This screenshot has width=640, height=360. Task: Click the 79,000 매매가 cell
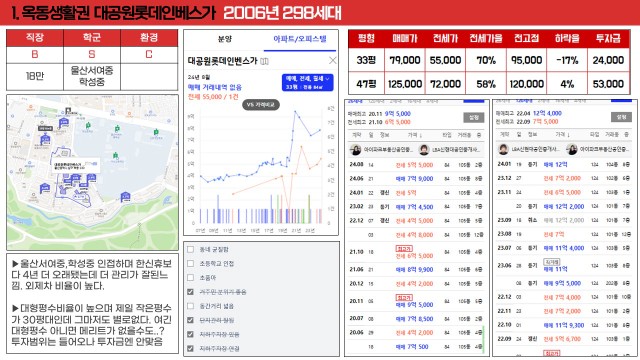404,60
